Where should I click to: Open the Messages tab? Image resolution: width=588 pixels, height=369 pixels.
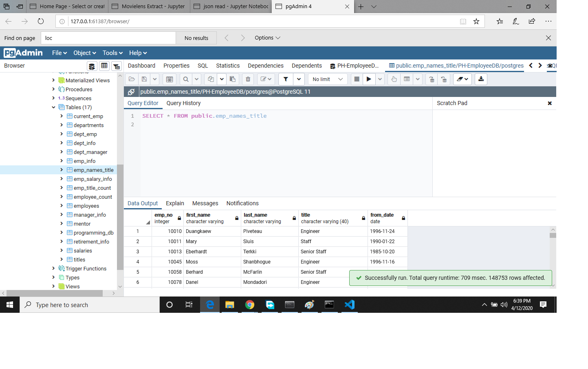(x=205, y=203)
